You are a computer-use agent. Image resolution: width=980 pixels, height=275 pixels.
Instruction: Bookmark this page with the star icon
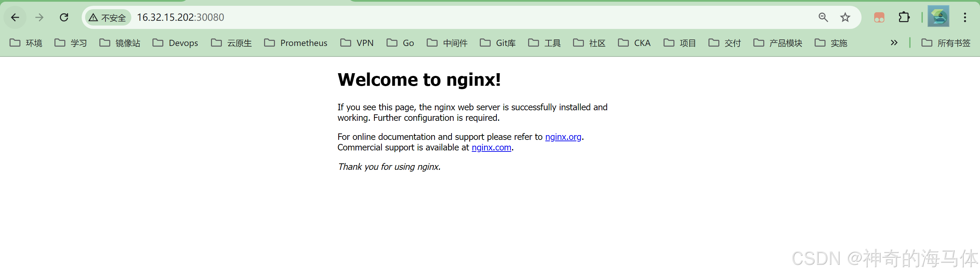(x=845, y=17)
